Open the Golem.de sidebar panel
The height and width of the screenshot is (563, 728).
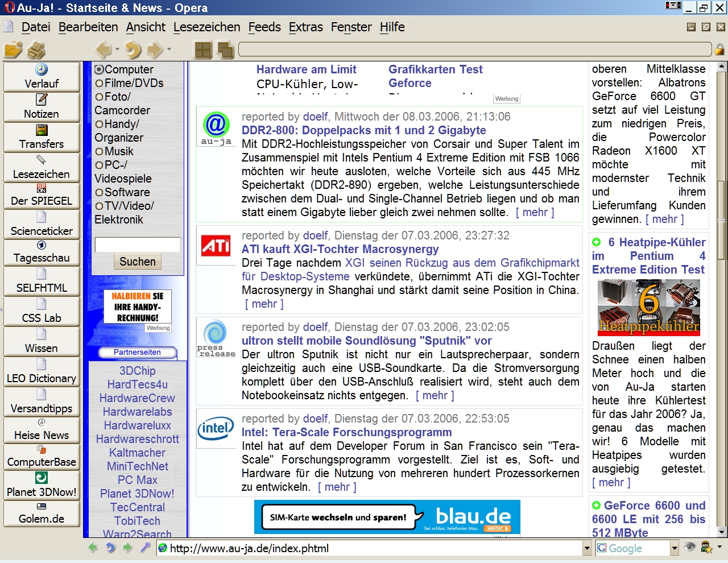(x=42, y=513)
